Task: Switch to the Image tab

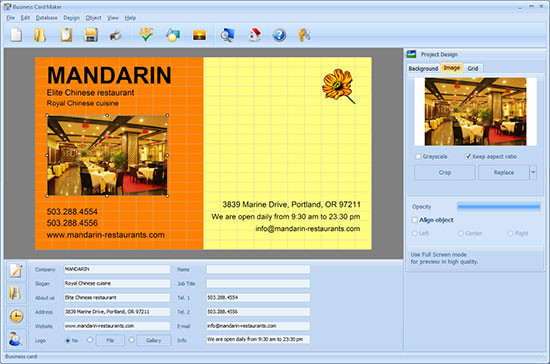Action: pyautogui.click(x=451, y=68)
